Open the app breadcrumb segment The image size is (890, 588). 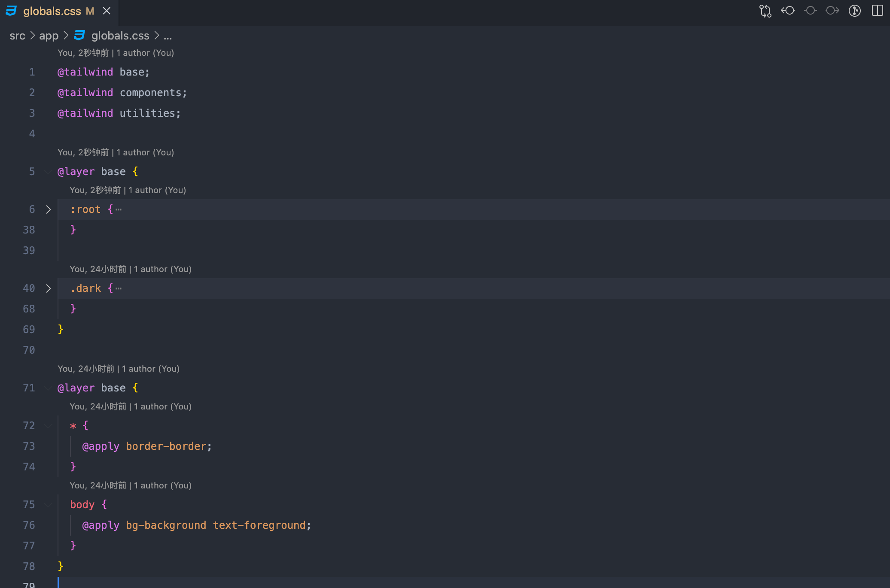coord(49,36)
